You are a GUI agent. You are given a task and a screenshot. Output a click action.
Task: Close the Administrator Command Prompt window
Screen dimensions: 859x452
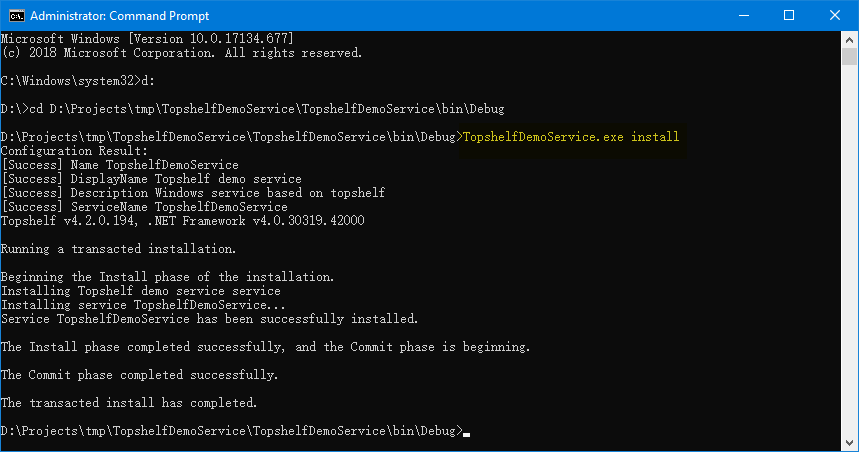pos(834,15)
